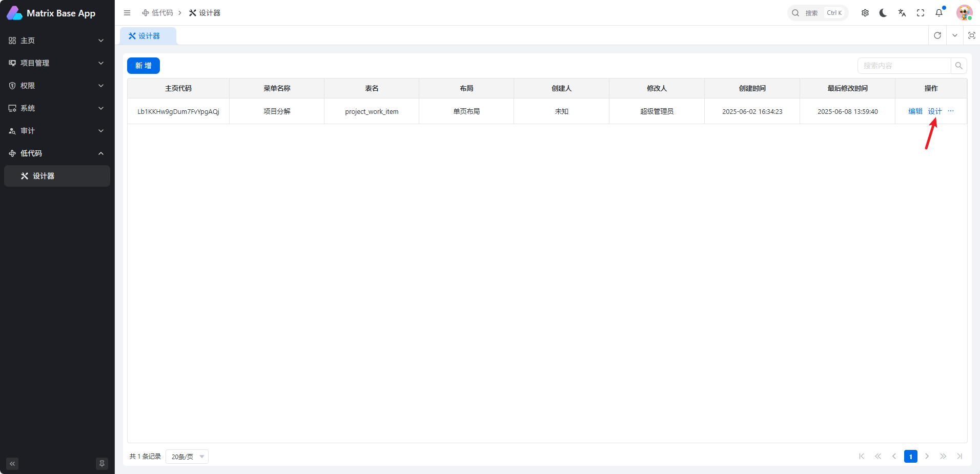Click the user avatar in top right
This screenshot has width=980, height=474.
[x=964, y=12]
